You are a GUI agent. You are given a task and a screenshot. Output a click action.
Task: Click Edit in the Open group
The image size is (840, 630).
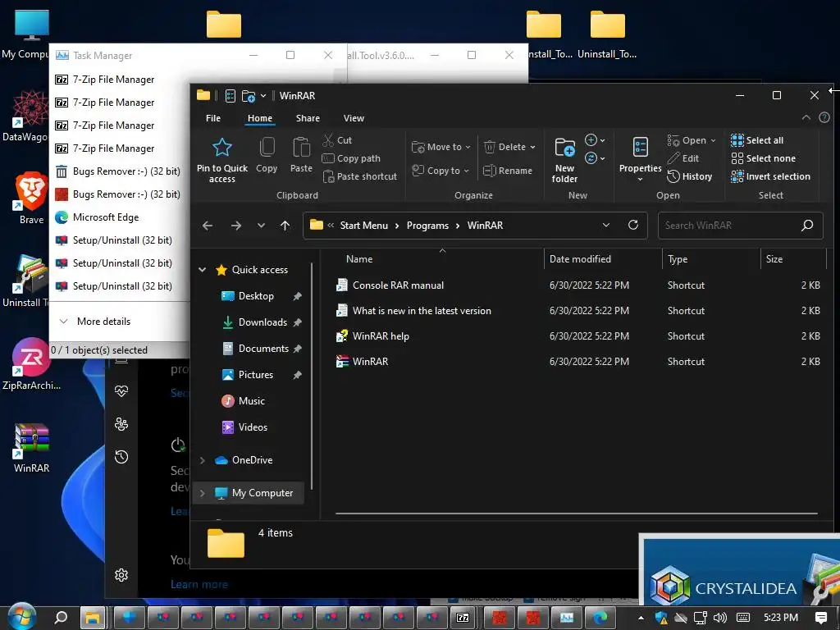click(683, 158)
